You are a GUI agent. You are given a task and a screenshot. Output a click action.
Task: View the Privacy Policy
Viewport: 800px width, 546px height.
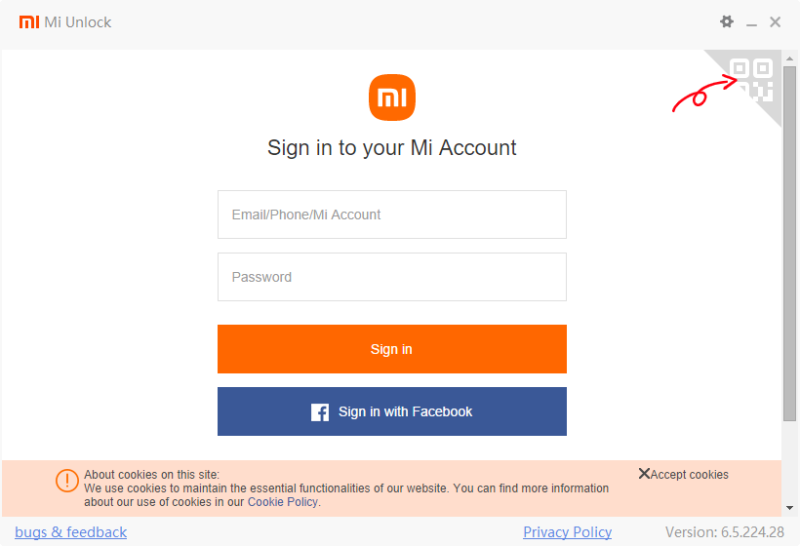567,532
